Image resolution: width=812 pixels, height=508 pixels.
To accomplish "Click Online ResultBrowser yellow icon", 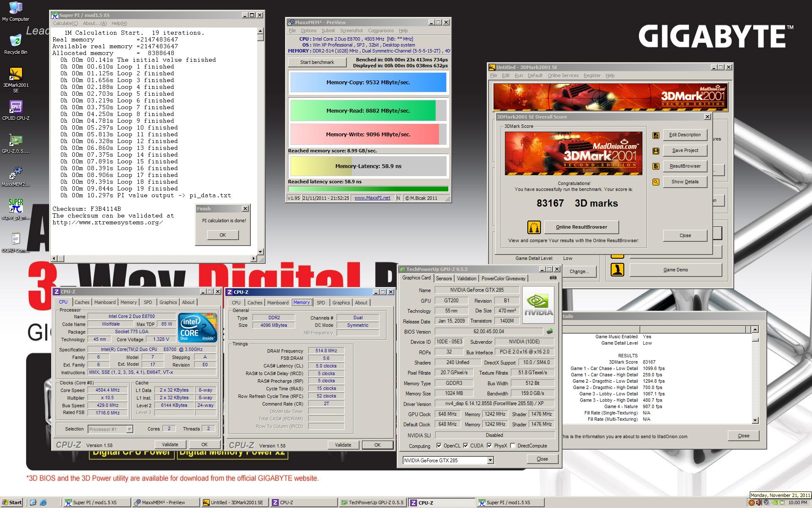I will tap(534, 227).
